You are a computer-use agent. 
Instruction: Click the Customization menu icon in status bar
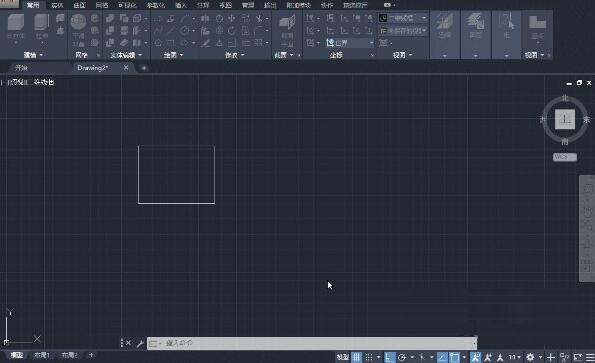590,357
